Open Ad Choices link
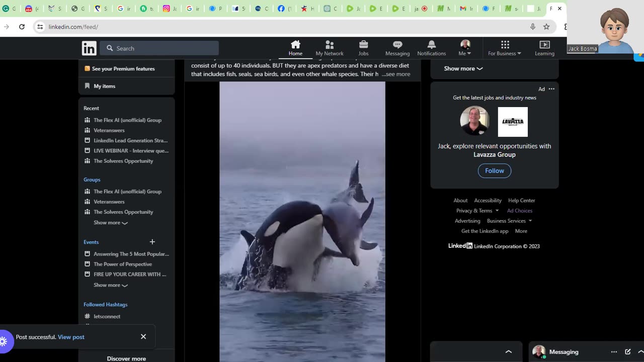This screenshot has width=644, height=362. [x=520, y=211]
